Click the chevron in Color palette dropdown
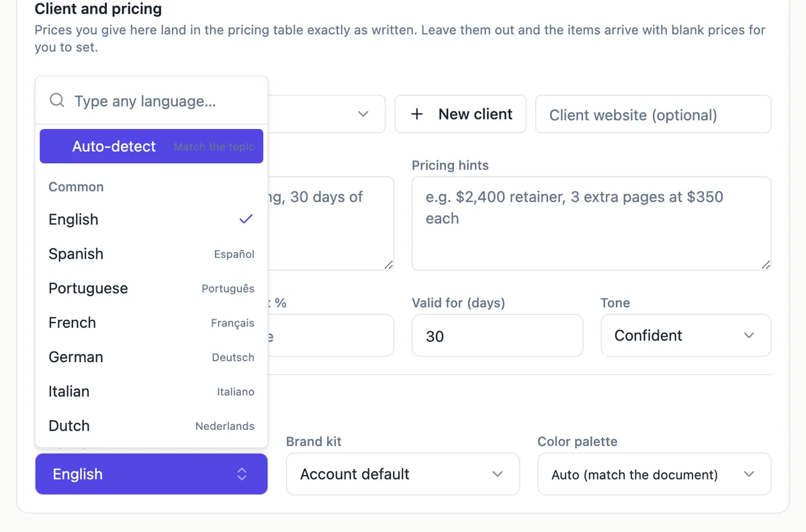Screen dimensions: 806x532 coord(749,474)
